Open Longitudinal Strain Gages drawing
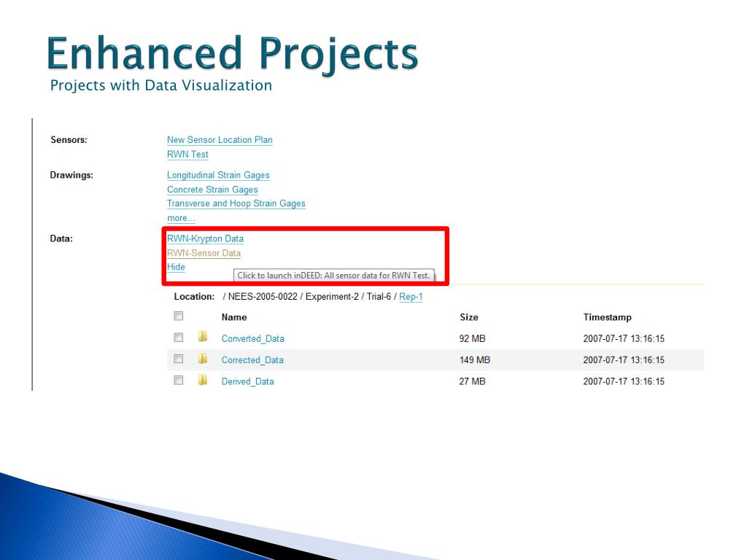747x560 pixels. pos(218,175)
